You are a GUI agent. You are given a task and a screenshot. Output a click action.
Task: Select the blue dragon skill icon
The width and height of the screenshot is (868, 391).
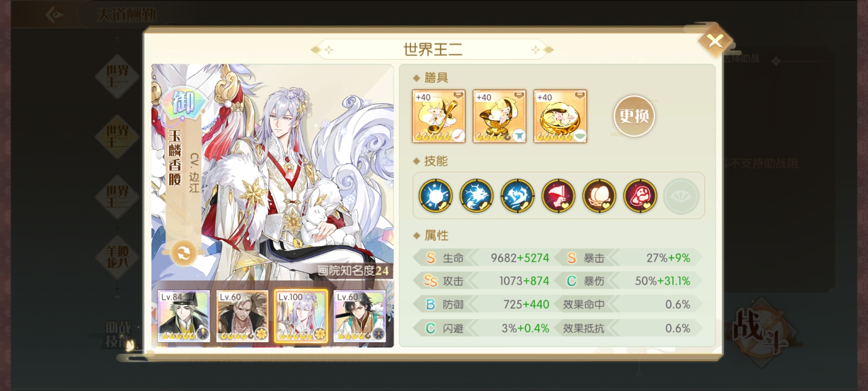(x=476, y=195)
